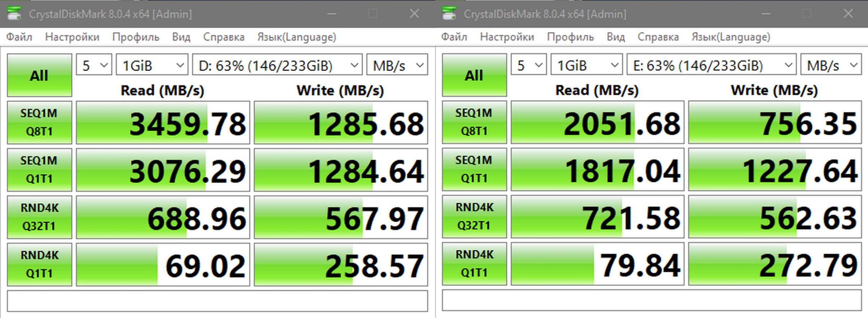This screenshot has width=868, height=318.
Task: Open the Вид menu in the left window
Action: point(181,37)
